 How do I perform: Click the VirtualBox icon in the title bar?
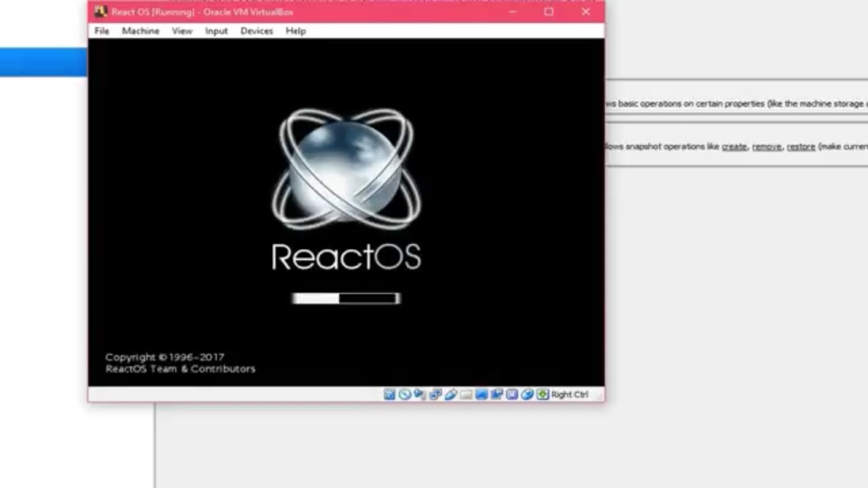101,12
